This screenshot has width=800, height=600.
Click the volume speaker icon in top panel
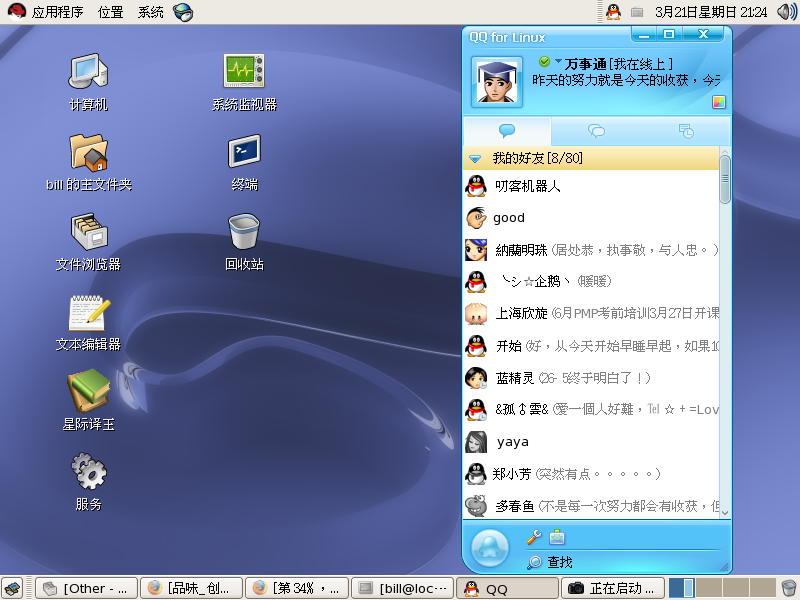coord(786,12)
